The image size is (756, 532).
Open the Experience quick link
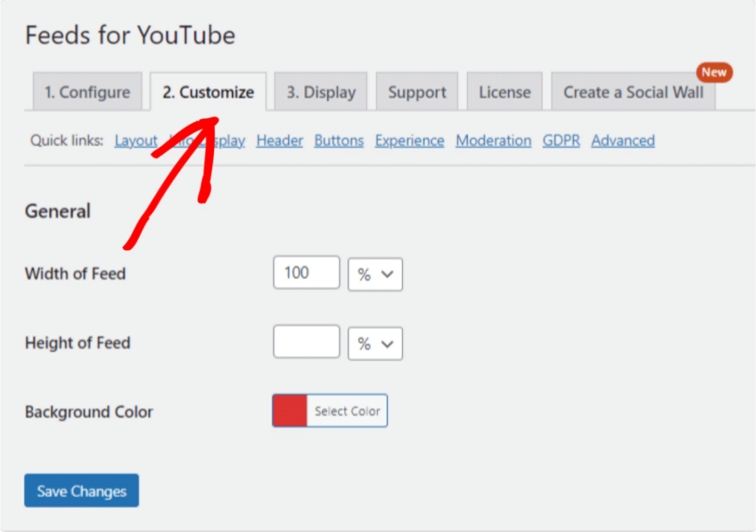(409, 140)
